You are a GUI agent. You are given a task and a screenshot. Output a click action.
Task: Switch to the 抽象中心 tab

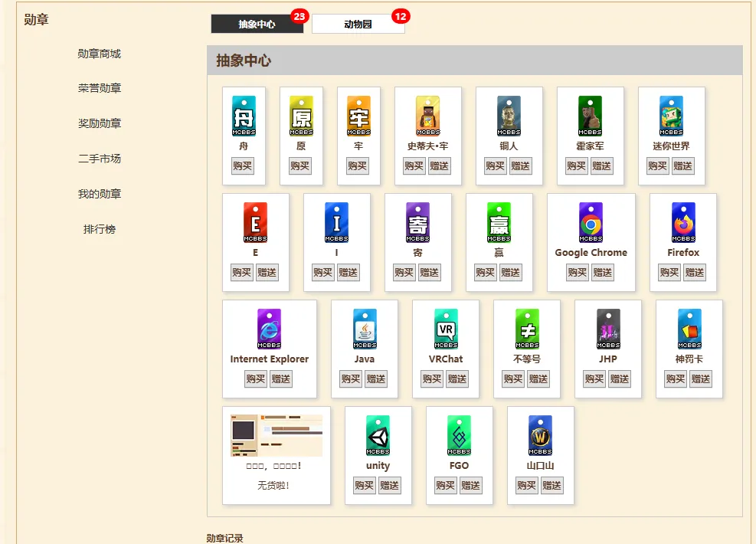(257, 24)
